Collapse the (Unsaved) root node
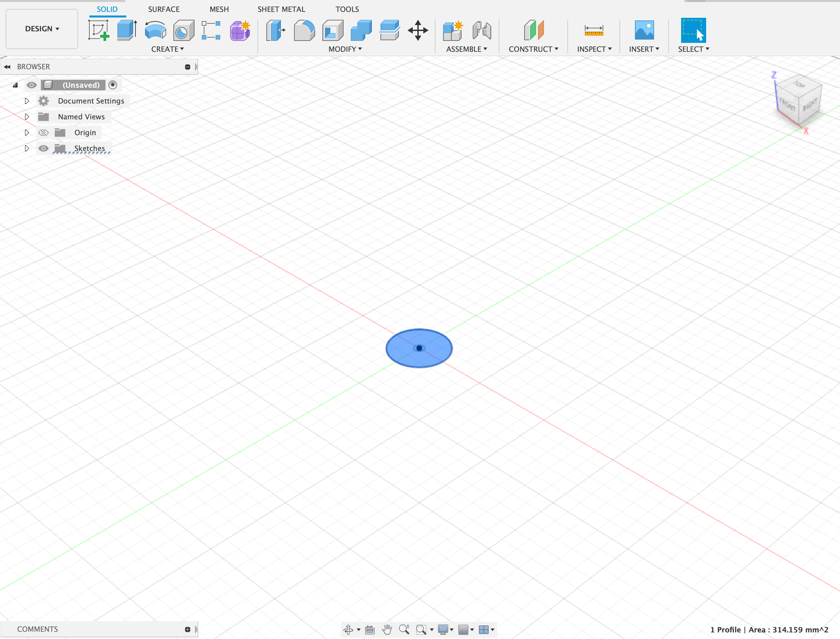840x639 pixels. (15, 85)
